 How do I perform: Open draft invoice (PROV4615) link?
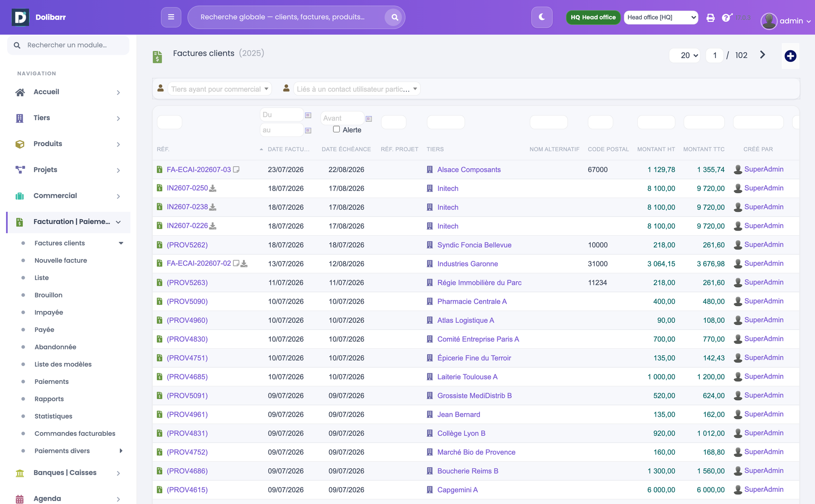click(x=187, y=490)
